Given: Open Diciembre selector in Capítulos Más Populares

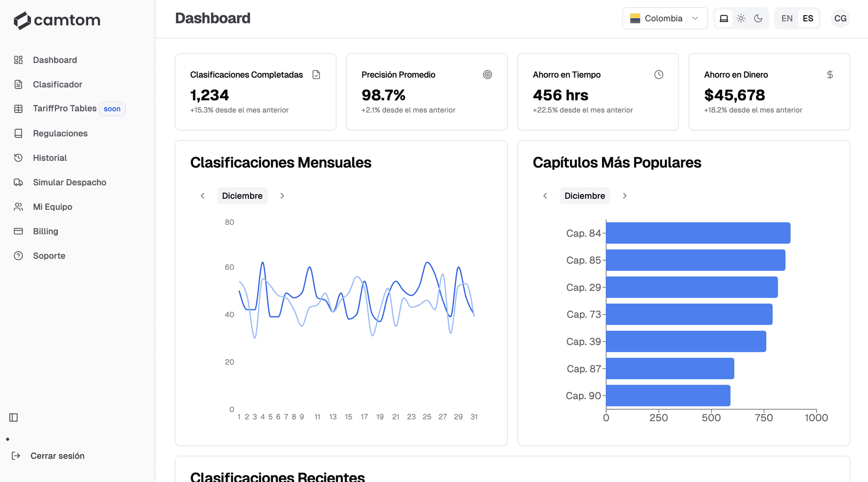Looking at the screenshot, I should pyautogui.click(x=585, y=196).
